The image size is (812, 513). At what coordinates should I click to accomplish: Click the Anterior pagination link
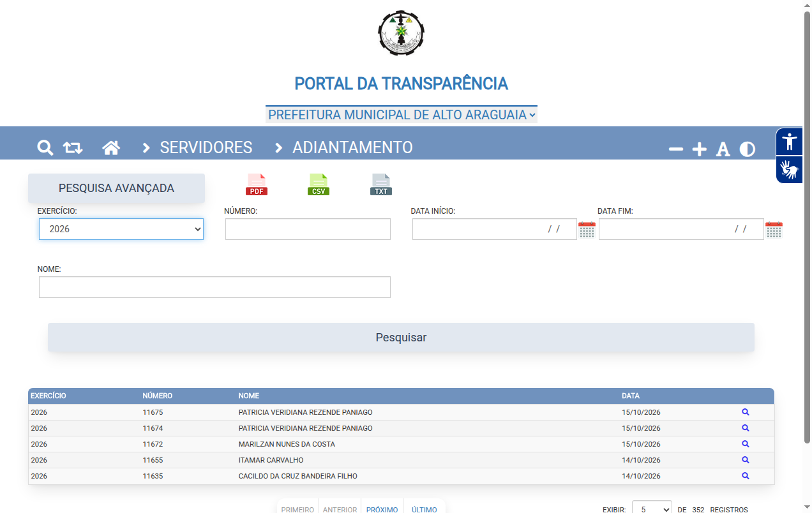pos(340,509)
